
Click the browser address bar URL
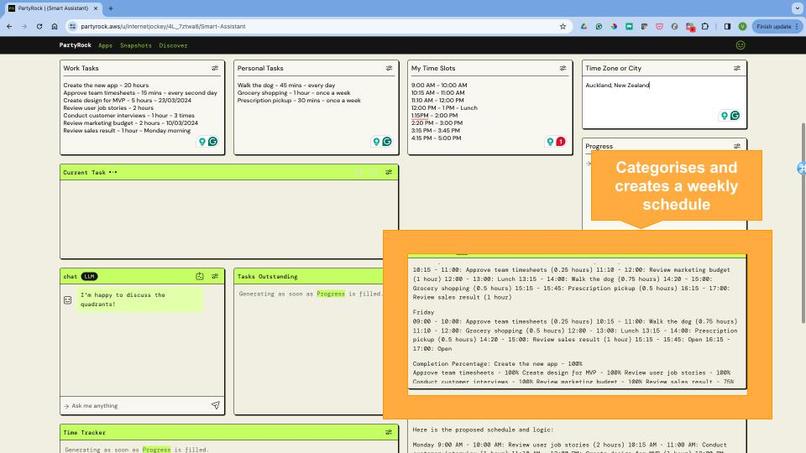163,26
